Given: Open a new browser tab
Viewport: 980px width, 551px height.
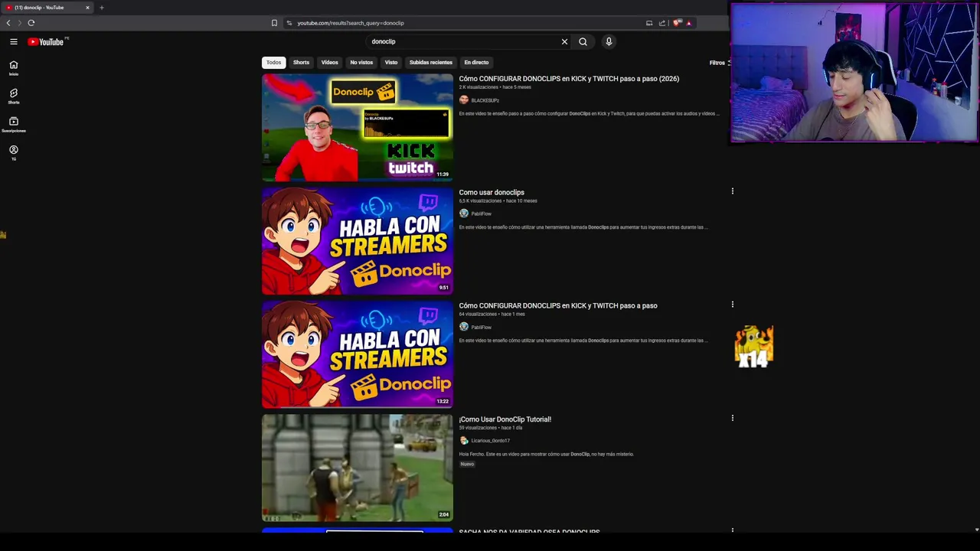Looking at the screenshot, I should pyautogui.click(x=101, y=8).
